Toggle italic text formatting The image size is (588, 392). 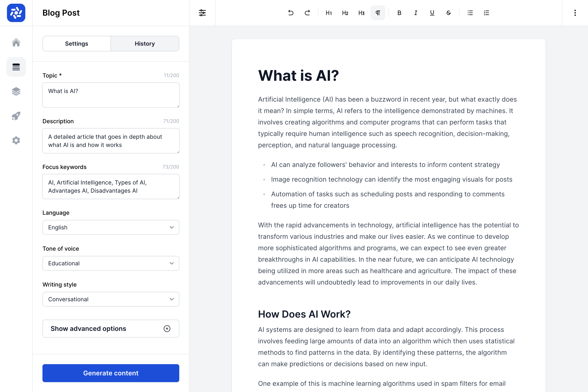click(x=415, y=13)
